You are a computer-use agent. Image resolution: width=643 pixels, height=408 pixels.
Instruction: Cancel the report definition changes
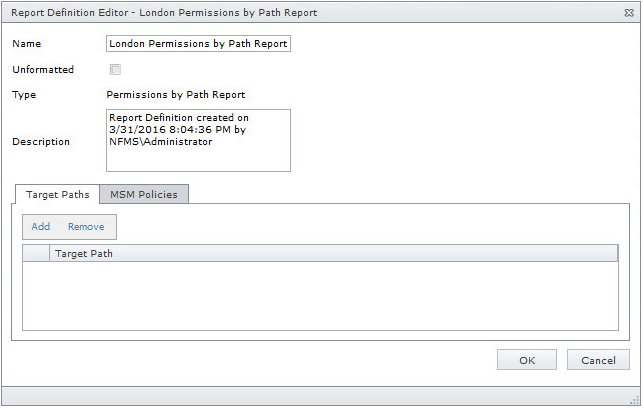coord(598,360)
